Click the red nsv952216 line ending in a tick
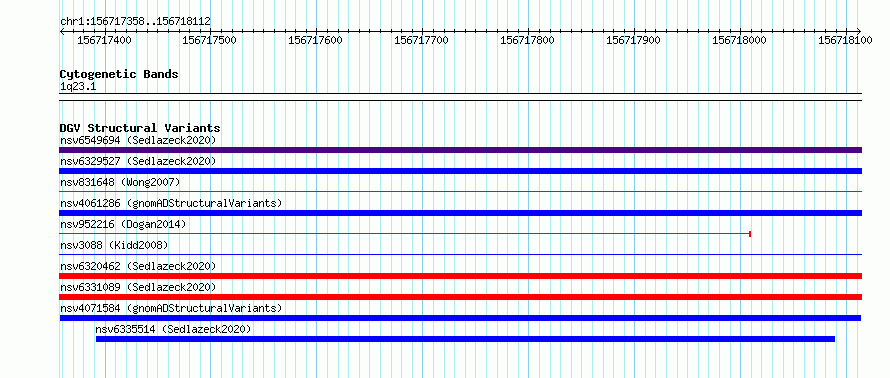Viewport: 890px width, 378px height. [405, 234]
